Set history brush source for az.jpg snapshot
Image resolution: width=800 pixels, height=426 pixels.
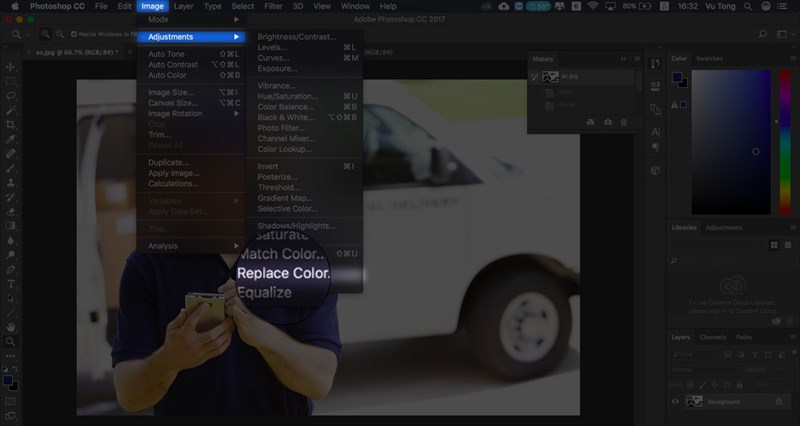(x=534, y=77)
